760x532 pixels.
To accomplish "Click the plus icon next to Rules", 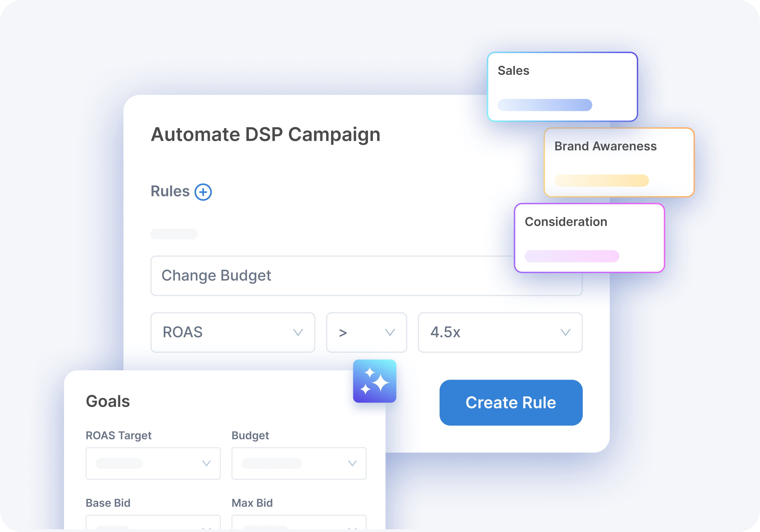I will click(x=203, y=192).
